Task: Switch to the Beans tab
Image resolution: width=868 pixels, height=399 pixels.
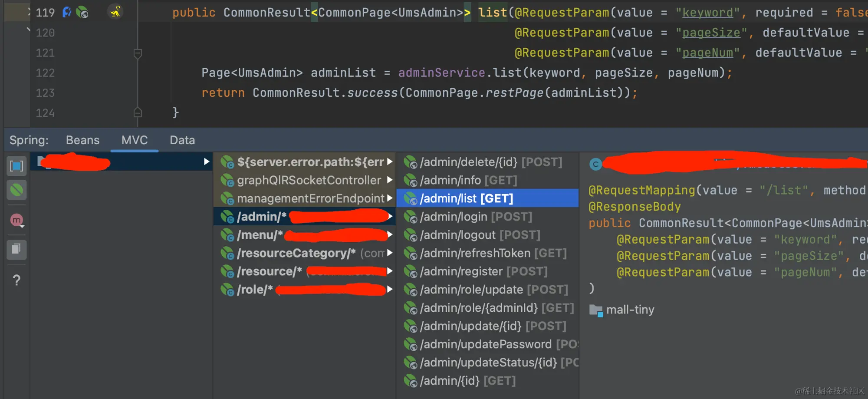Action: [x=82, y=140]
